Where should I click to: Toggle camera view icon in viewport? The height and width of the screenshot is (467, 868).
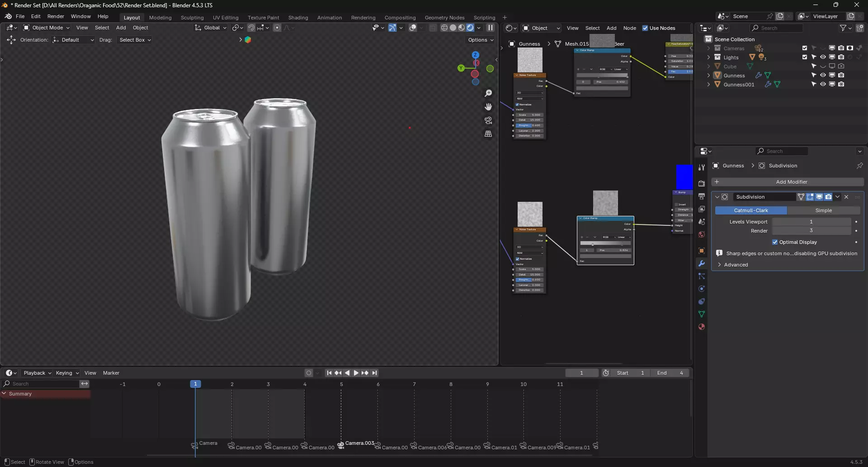(x=488, y=120)
